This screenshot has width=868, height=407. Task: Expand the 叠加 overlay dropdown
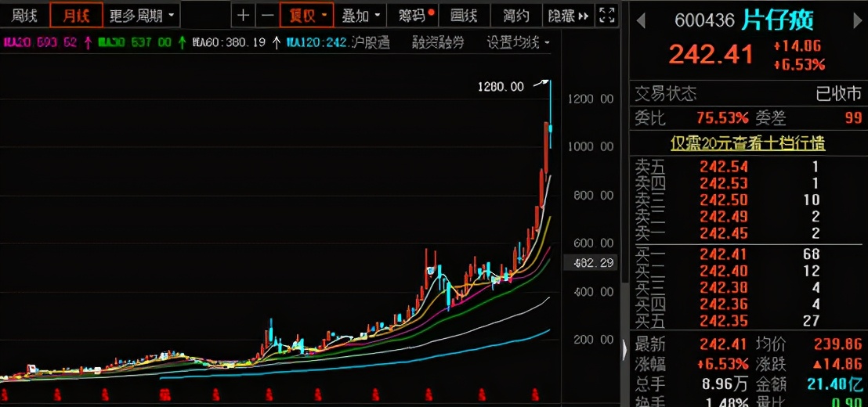(360, 16)
